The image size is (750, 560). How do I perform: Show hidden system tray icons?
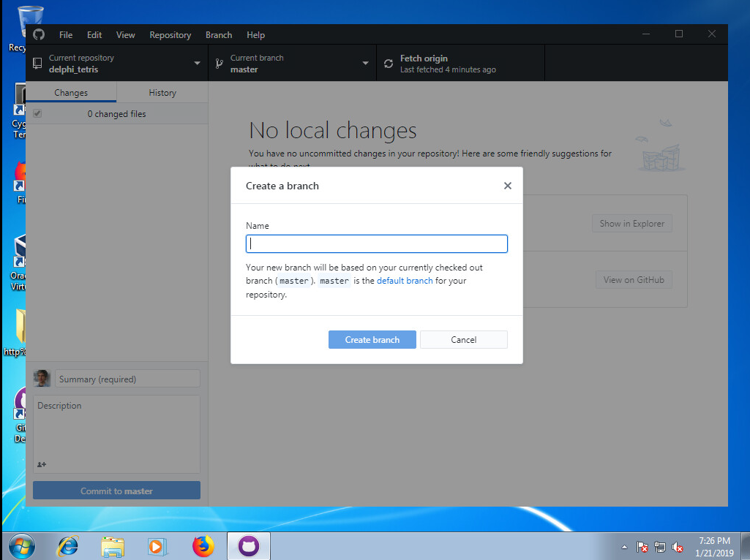(624, 547)
